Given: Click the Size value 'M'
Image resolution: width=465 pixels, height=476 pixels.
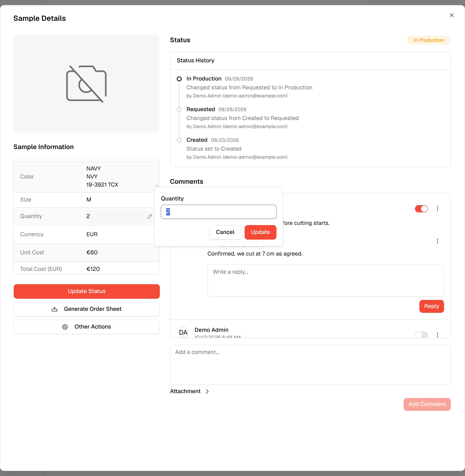Looking at the screenshot, I should point(89,200).
